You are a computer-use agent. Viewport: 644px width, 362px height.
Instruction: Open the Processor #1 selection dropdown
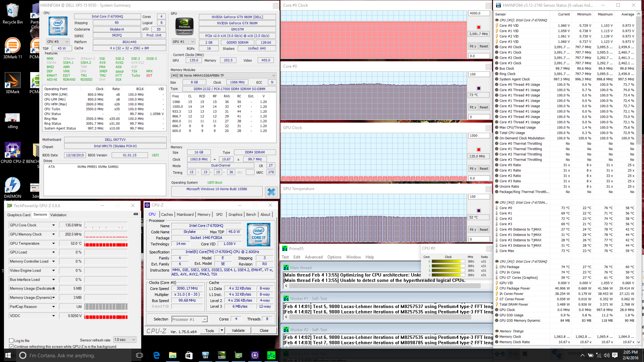point(190,319)
